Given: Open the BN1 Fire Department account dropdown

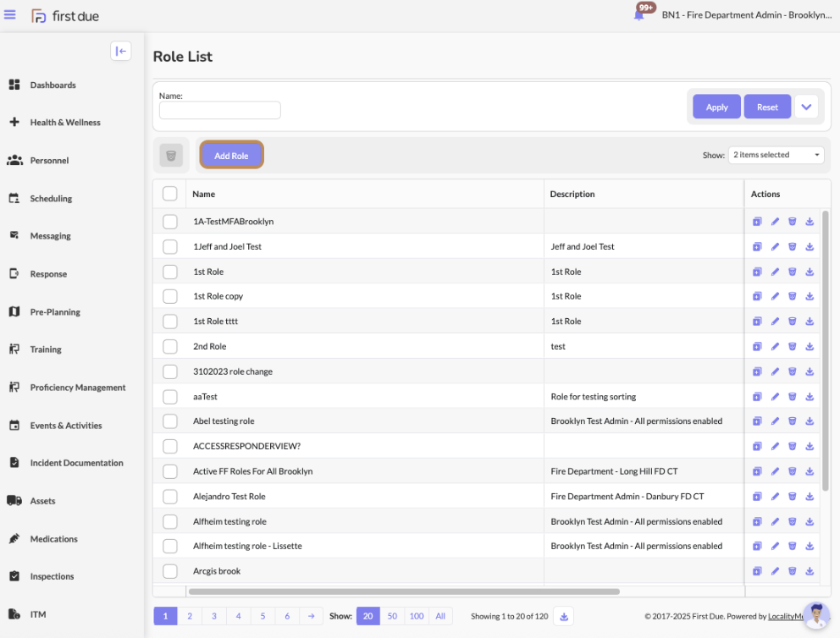Looking at the screenshot, I should (x=746, y=15).
